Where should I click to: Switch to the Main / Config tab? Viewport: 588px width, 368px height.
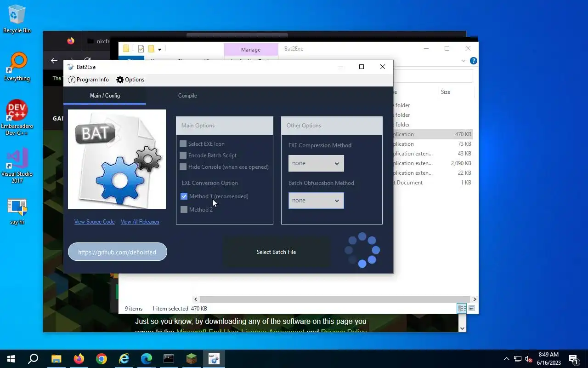pyautogui.click(x=105, y=96)
